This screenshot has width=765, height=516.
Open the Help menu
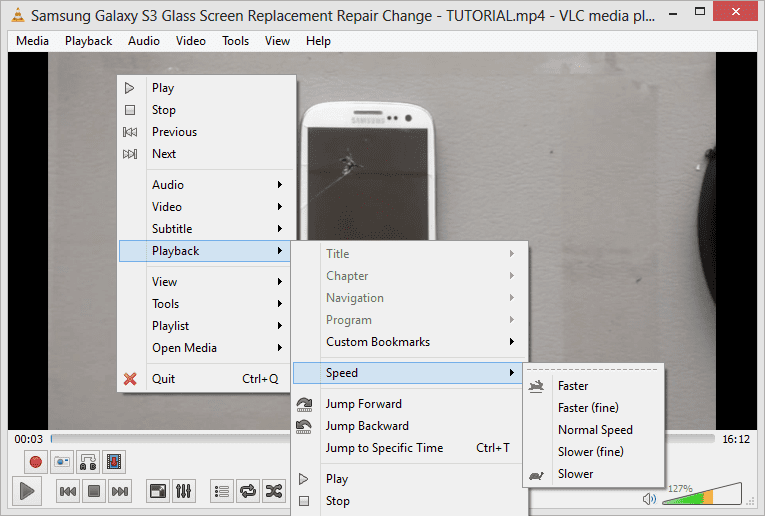[x=318, y=41]
